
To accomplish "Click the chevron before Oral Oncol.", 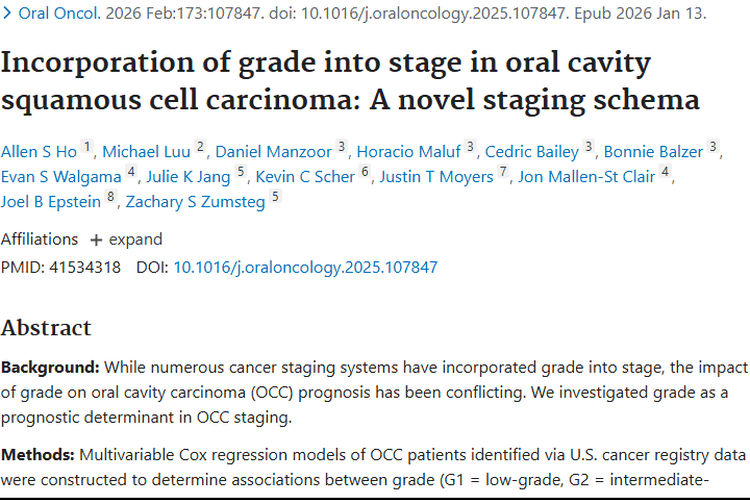I will (7, 14).
